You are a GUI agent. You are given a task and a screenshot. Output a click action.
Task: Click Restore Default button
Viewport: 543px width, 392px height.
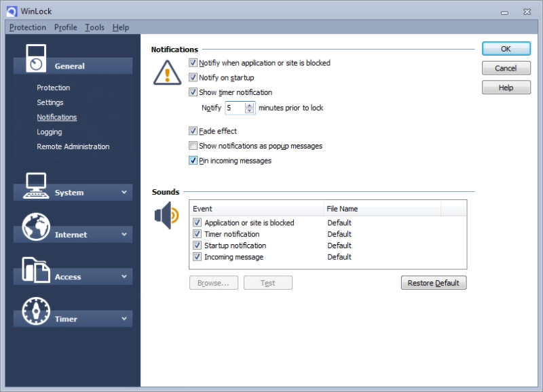(434, 283)
